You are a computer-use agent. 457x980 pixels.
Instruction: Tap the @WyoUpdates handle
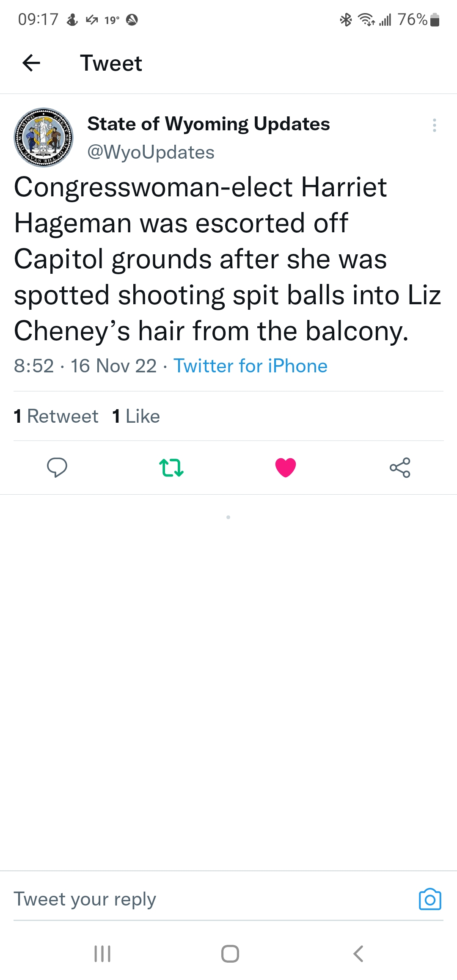[151, 152]
